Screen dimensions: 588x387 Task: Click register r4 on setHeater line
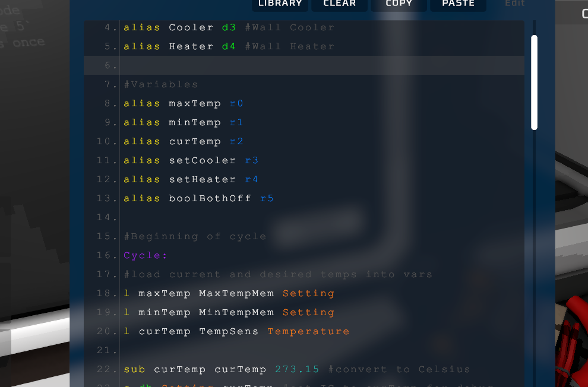click(251, 179)
